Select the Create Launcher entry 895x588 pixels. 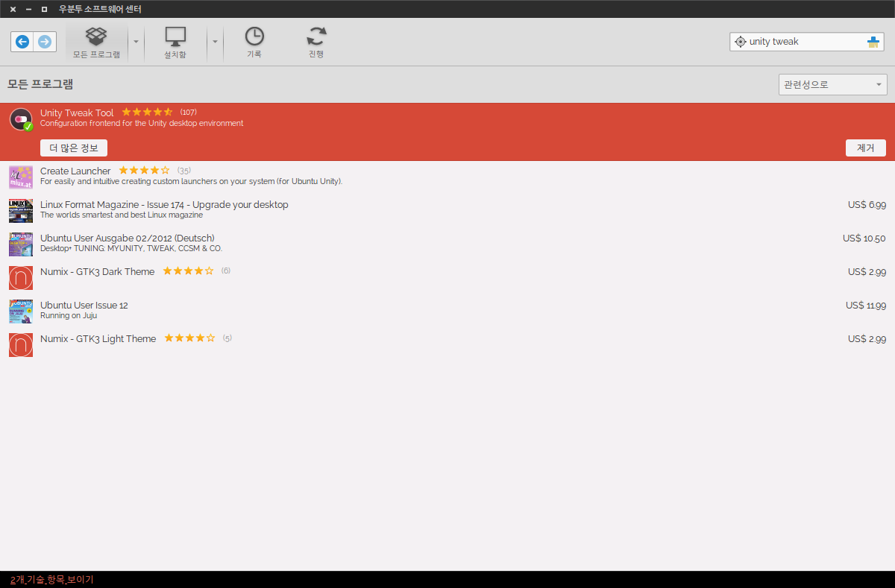click(447, 177)
